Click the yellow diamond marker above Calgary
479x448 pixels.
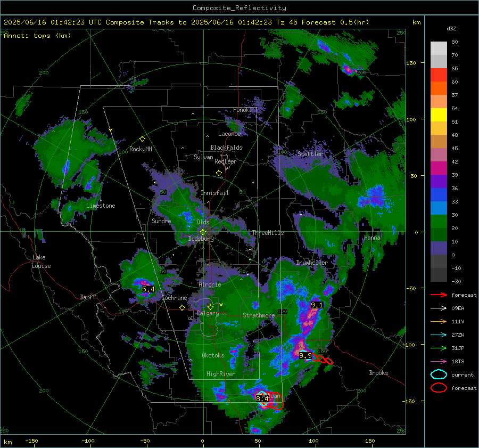[210, 307]
